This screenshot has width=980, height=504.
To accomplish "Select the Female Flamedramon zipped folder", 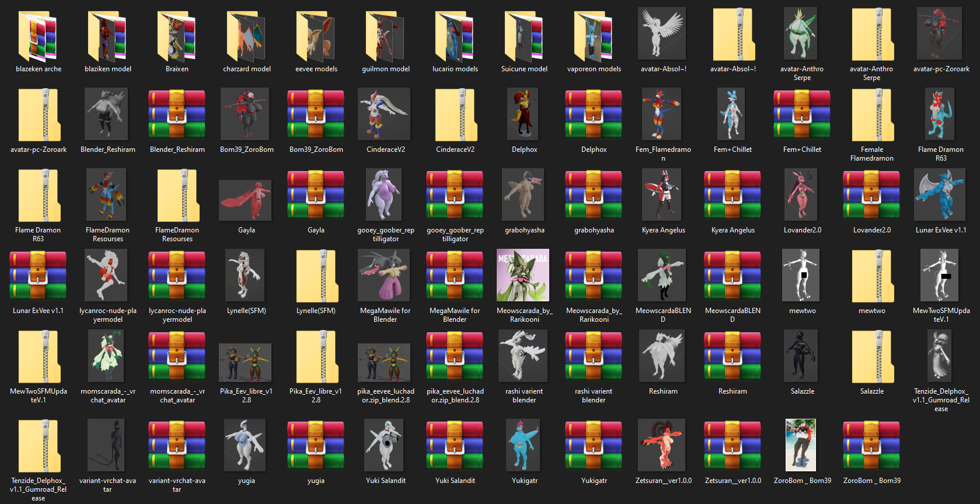I will [872, 116].
